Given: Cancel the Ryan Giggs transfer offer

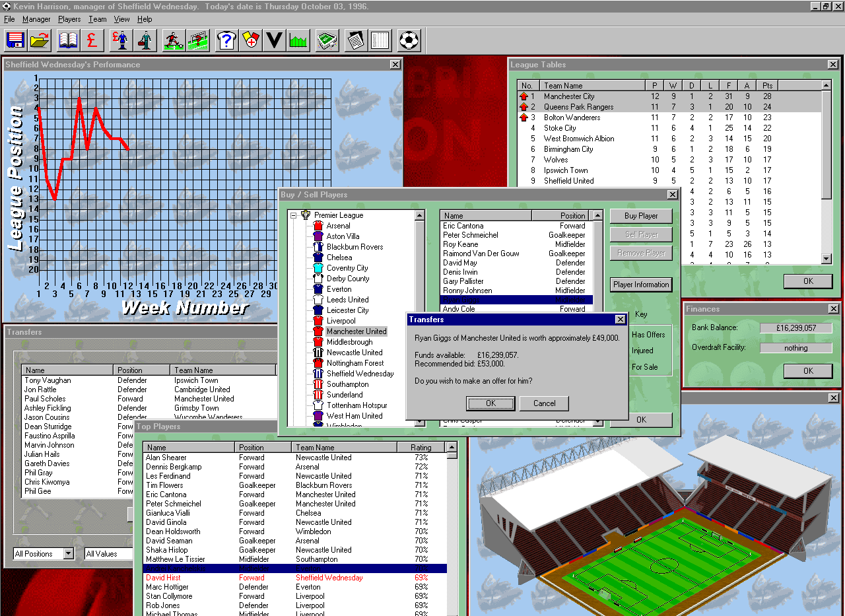Looking at the screenshot, I should (544, 403).
